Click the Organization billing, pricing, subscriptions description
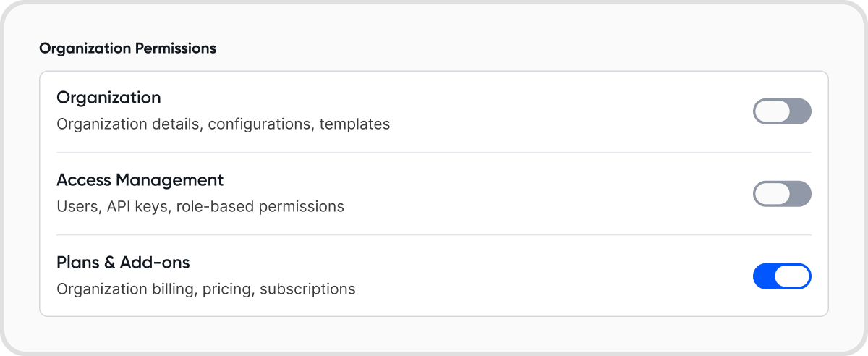Screen dimensions: 868x356 pyautogui.click(x=205, y=289)
